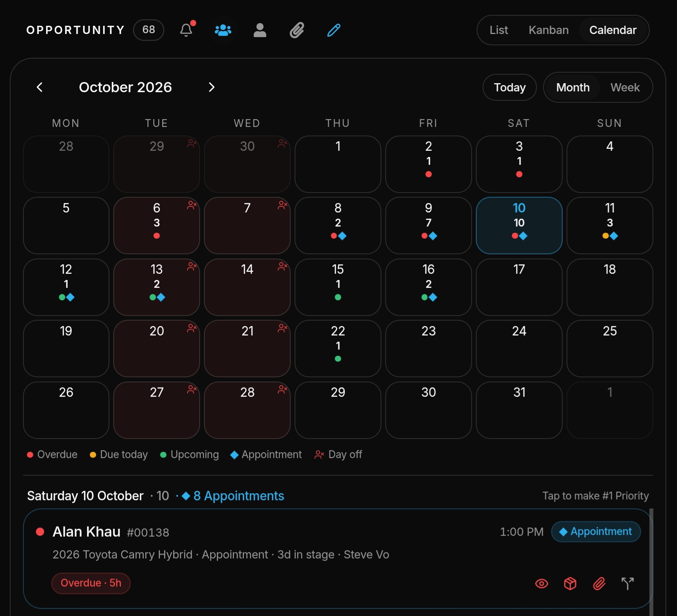The image size is (677, 616).
Task: Click the day-off icon on October 20
Action: point(192,328)
